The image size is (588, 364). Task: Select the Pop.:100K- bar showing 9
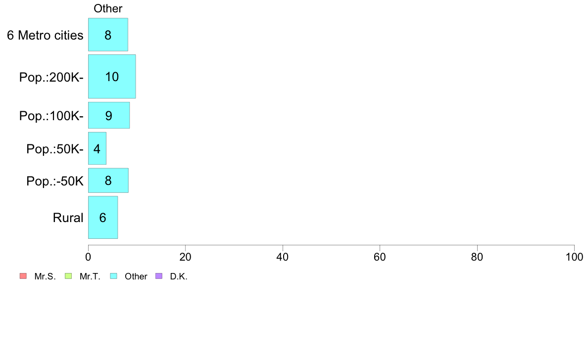coord(109,115)
